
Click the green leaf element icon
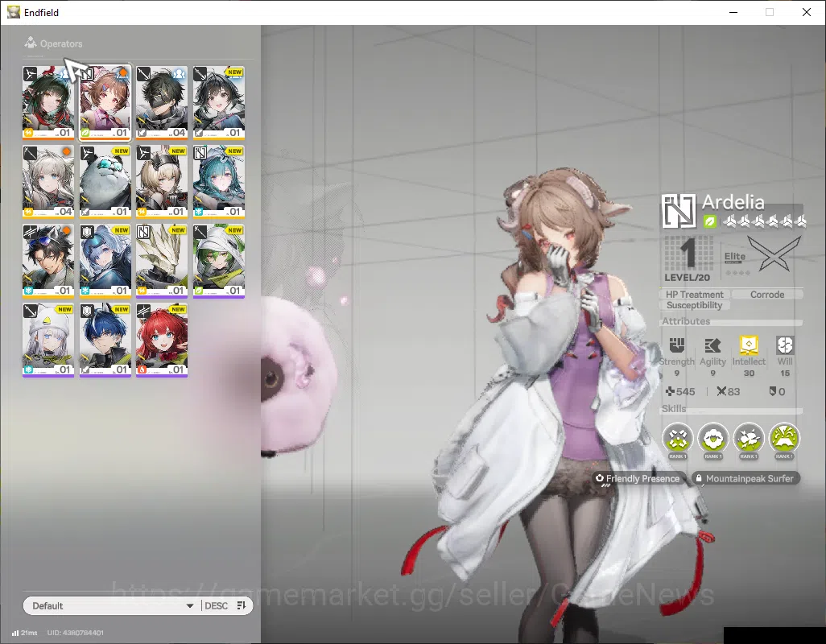tap(709, 221)
